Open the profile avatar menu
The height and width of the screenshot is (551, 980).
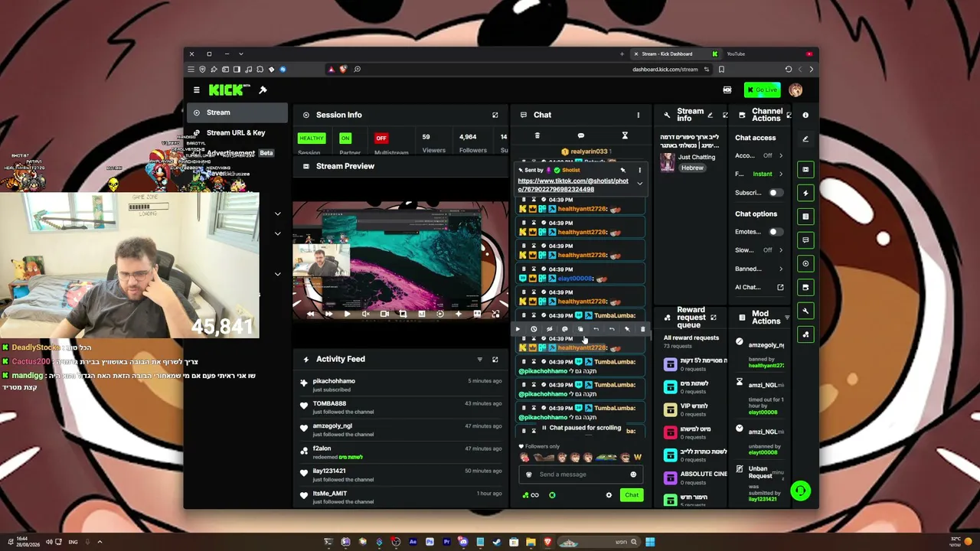point(795,90)
